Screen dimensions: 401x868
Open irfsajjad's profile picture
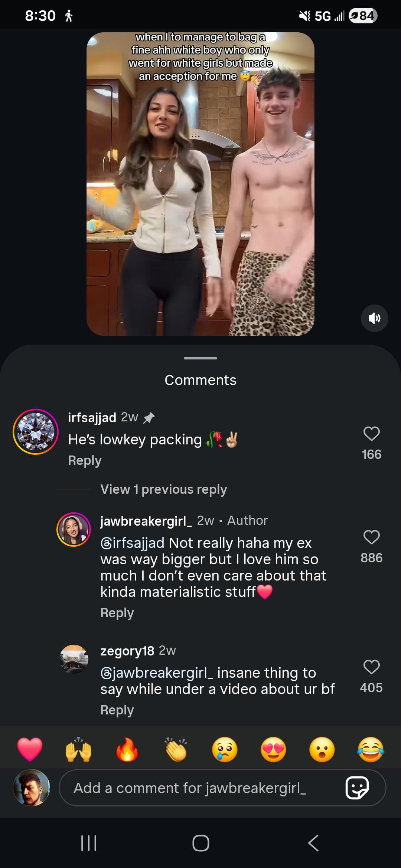click(x=36, y=432)
